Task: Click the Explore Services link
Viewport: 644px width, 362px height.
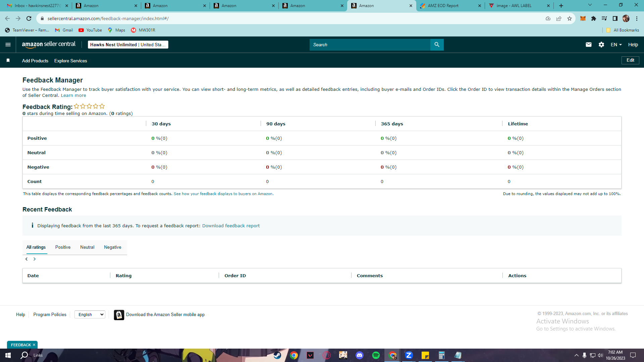Action: [x=70, y=61]
